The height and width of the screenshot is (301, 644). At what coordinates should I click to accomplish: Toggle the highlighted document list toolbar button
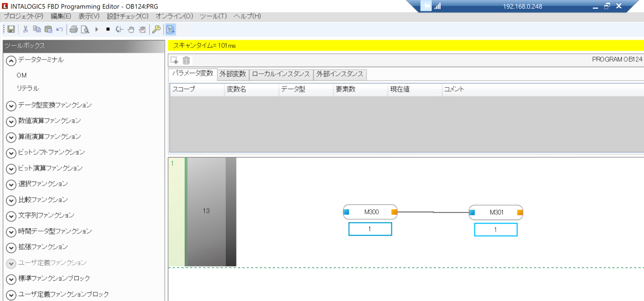click(170, 30)
